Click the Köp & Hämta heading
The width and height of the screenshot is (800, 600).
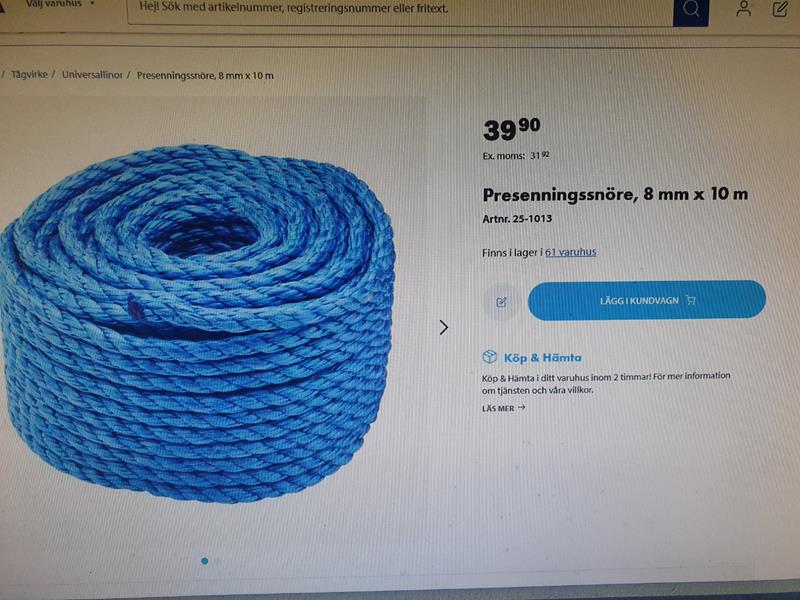[542, 358]
